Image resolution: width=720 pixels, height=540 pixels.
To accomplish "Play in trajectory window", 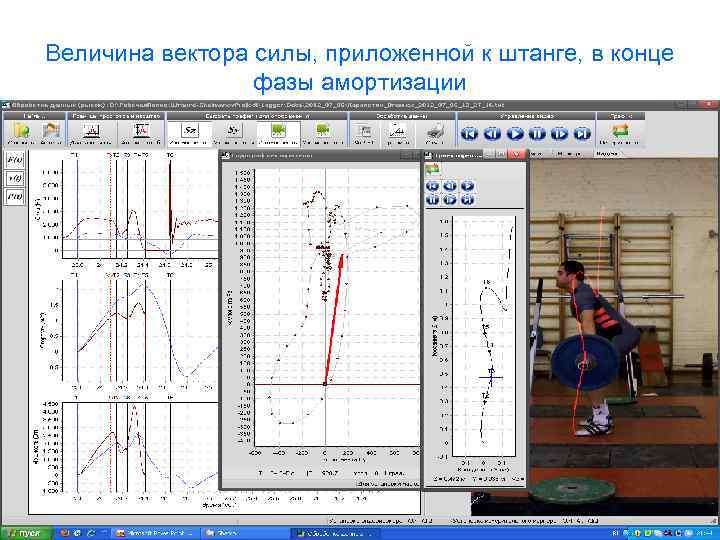I will coord(467,186).
